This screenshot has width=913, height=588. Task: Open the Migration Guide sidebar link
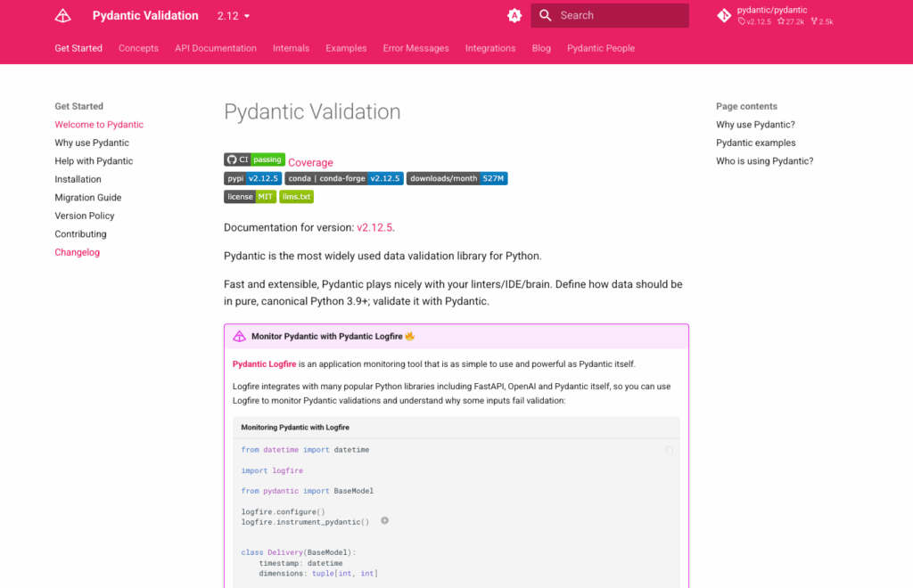87,198
